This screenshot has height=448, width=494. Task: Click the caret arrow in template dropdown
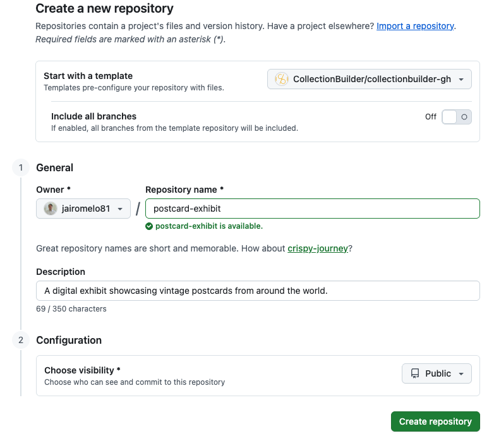click(x=461, y=80)
